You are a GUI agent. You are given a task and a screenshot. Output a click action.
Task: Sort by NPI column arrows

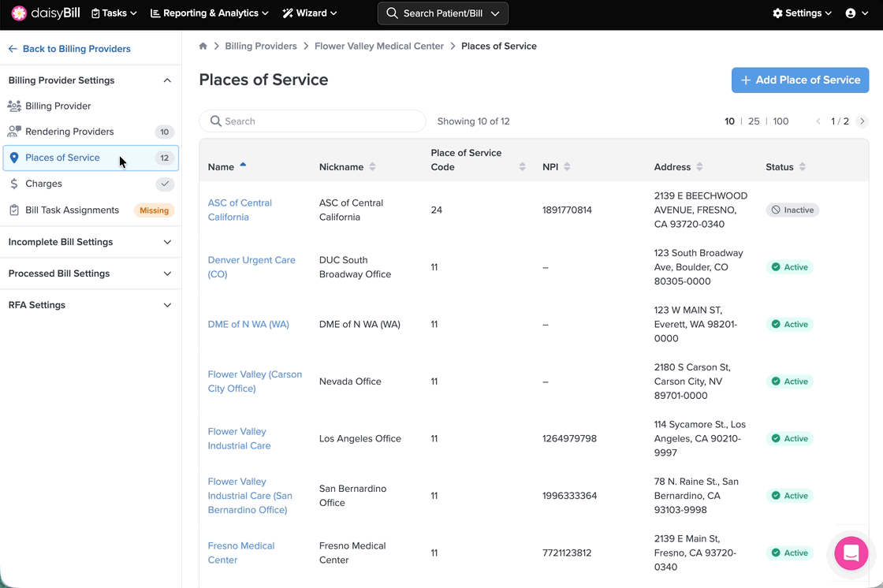pos(567,167)
